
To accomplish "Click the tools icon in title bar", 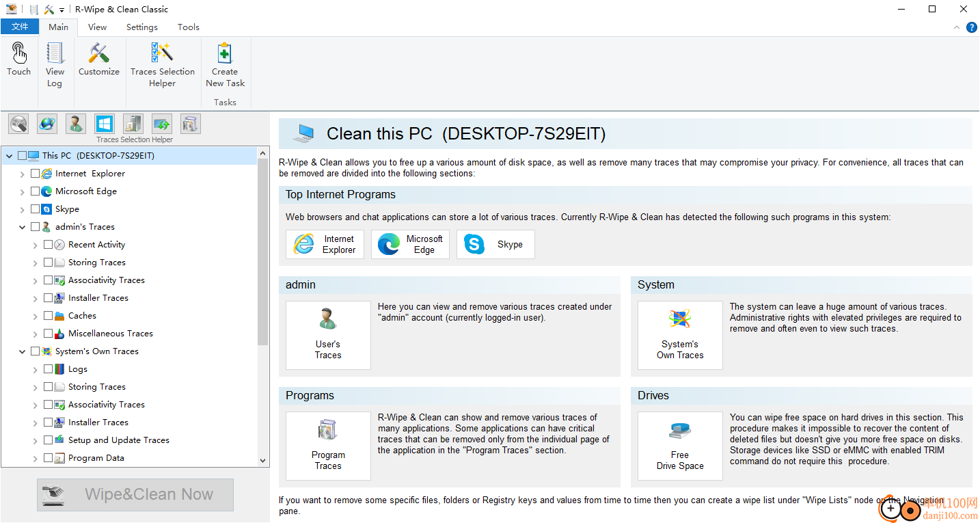I will 49,10.
